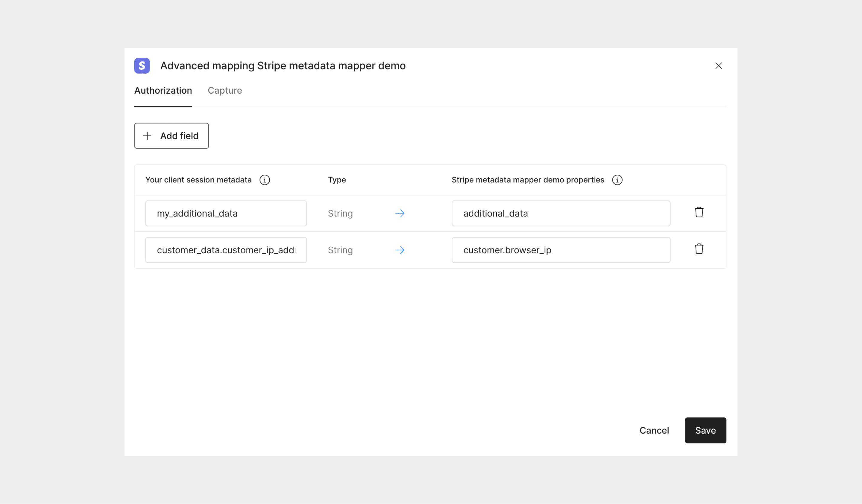Click the Stripe logo icon in header
Screen dimensions: 862x504
[142, 66]
